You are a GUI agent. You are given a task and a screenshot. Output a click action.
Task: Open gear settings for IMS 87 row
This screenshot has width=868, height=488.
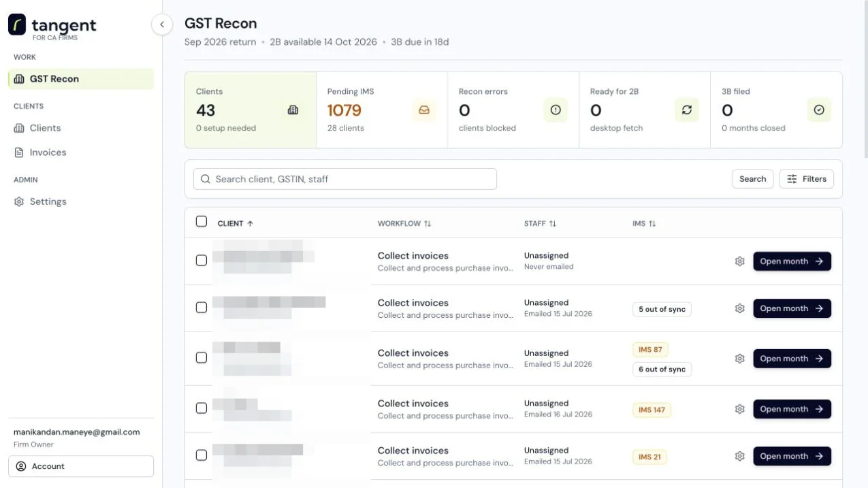point(740,359)
